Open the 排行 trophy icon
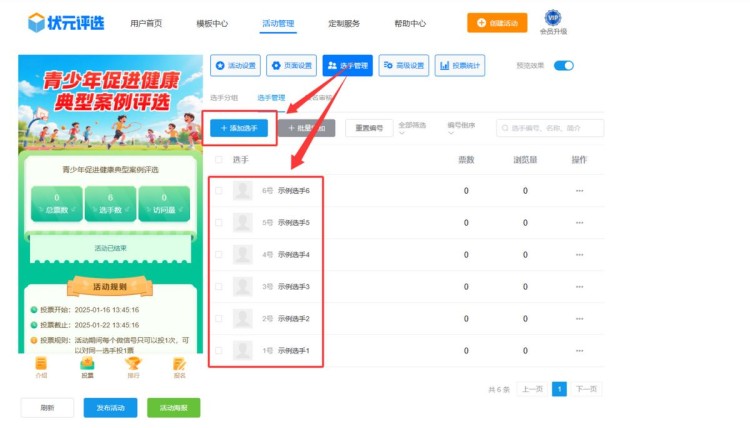The width and height of the screenshot is (750, 428). coord(133,364)
